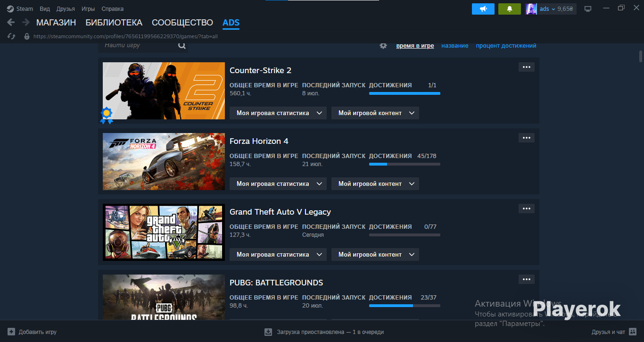Open the 'Grand Theft Auto V Legacy' title link
This screenshot has width=644, height=342.
[280, 212]
